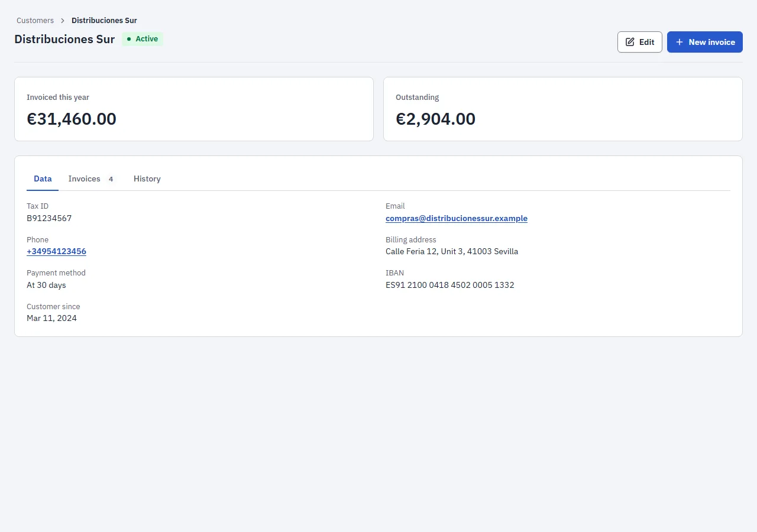Go back to Customers breadcrumb

pyautogui.click(x=35, y=21)
